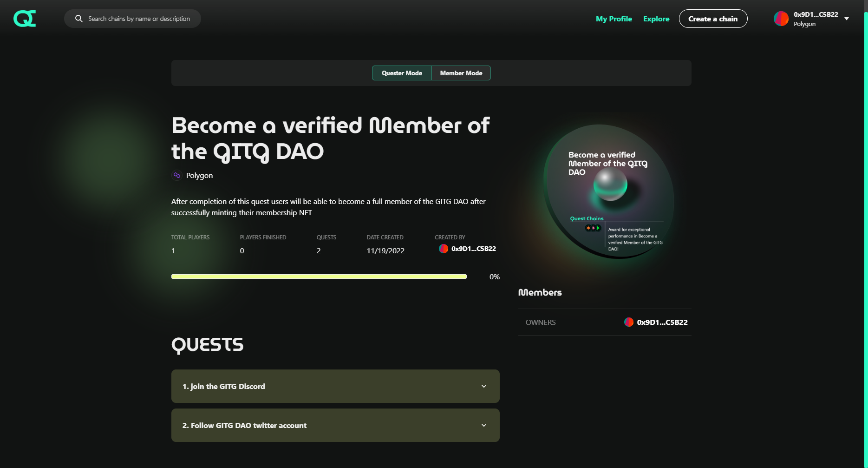
Task: Click the owner avatar in Members section
Action: (x=629, y=322)
